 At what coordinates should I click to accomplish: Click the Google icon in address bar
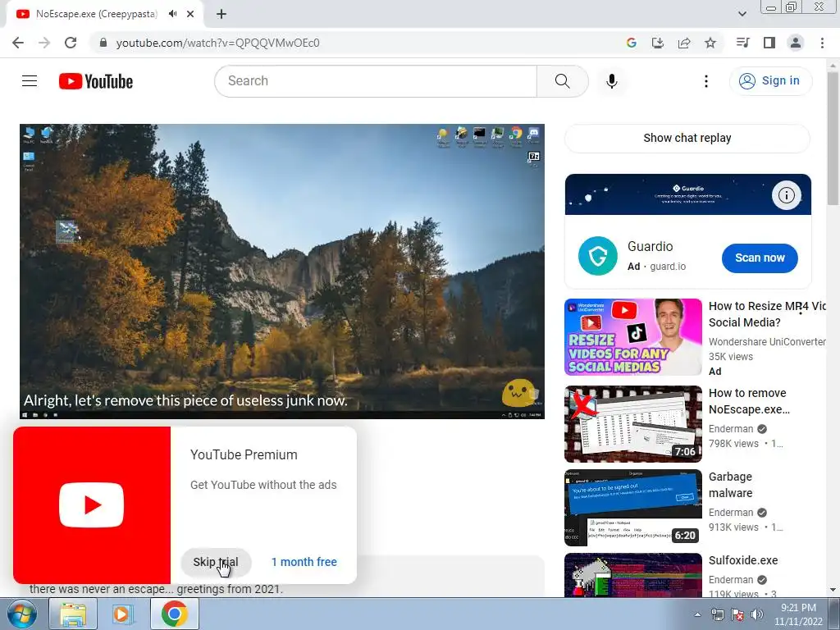(632, 43)
